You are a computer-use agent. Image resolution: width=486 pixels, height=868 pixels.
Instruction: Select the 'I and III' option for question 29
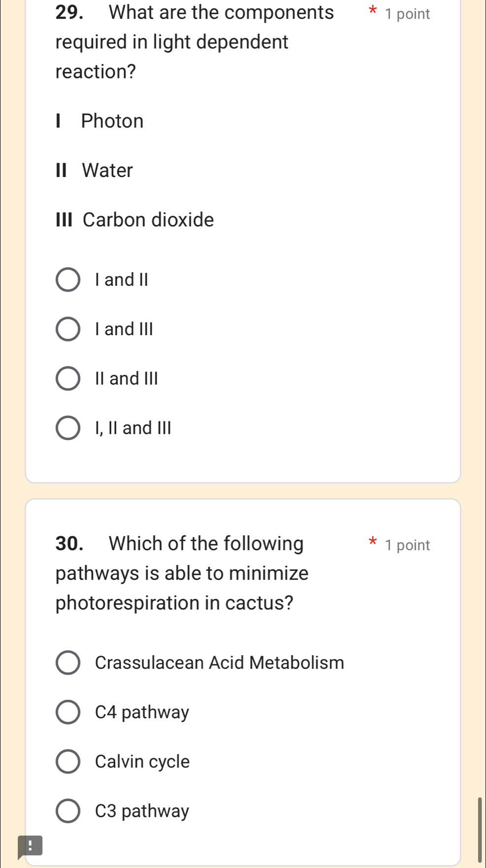[67, 329]
